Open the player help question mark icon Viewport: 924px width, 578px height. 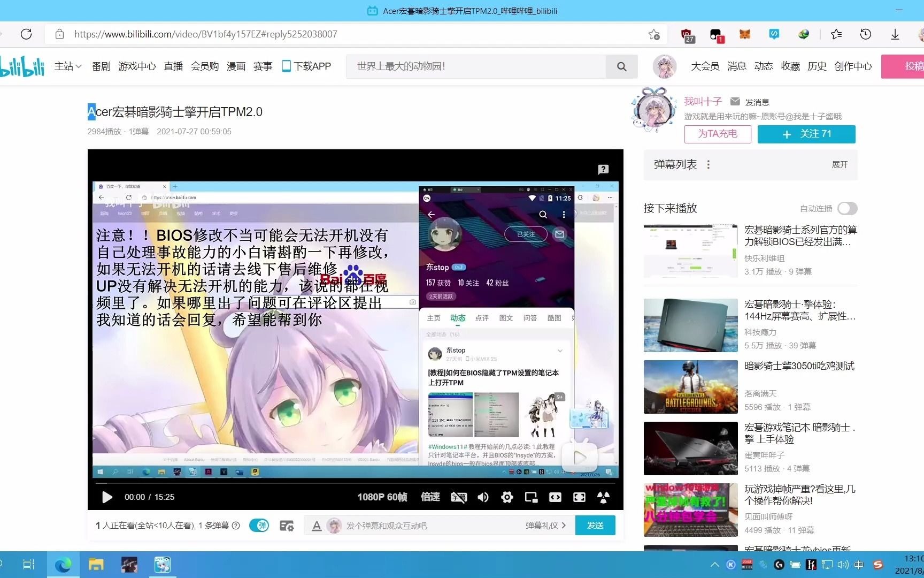tap(603, 170)
